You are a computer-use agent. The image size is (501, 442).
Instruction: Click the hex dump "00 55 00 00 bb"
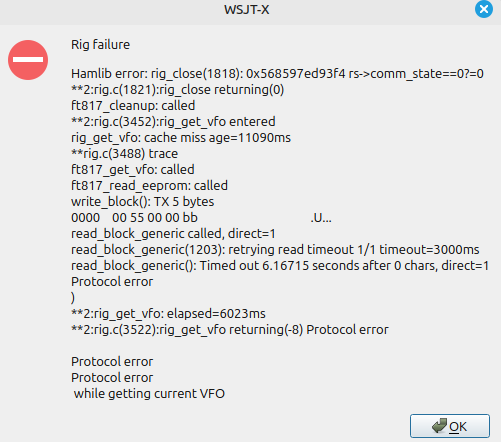coord(155,218)
